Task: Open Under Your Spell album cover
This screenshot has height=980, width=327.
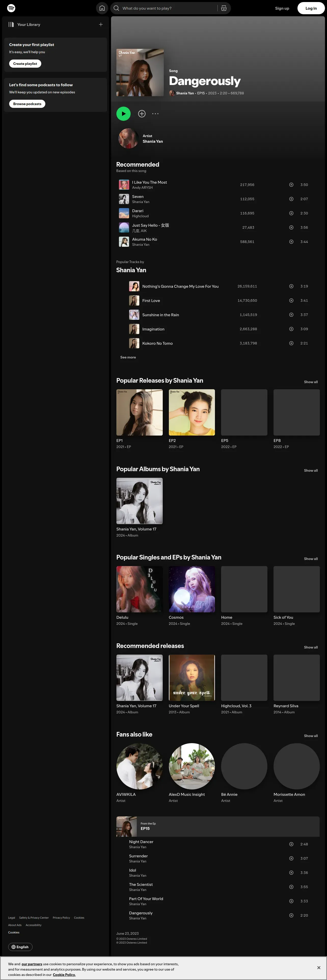Action: 192,678
